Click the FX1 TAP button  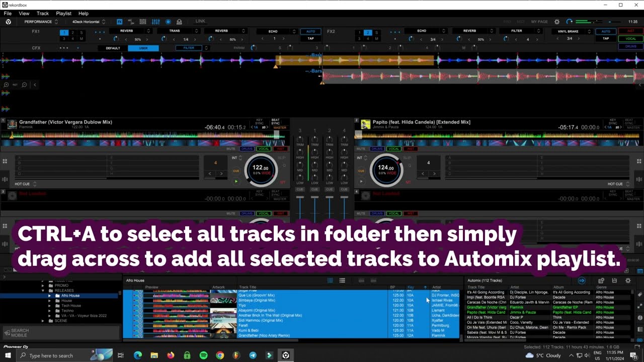310,39
